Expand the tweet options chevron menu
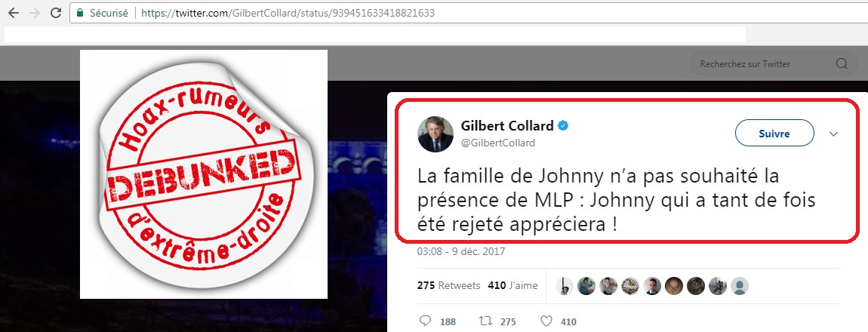Viewport: 868px width, 332px height. 834,134
